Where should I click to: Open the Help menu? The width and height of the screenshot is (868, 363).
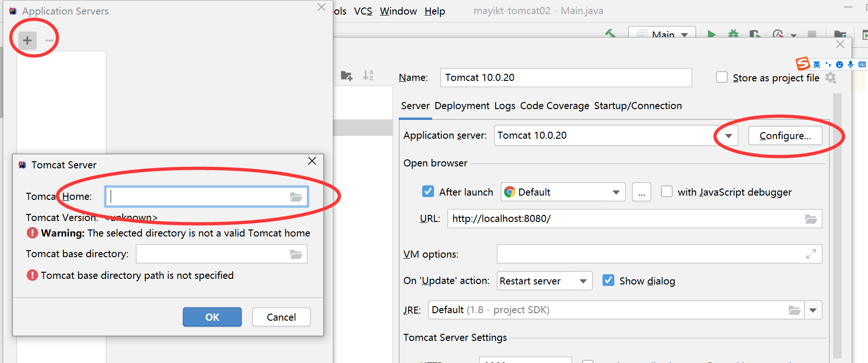434,11
